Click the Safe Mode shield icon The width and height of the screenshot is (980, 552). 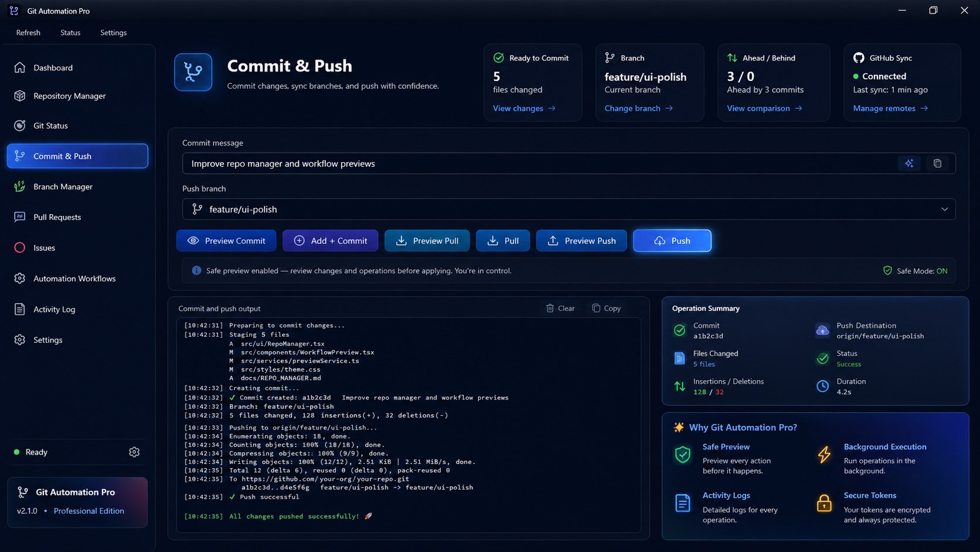[887, 270]
